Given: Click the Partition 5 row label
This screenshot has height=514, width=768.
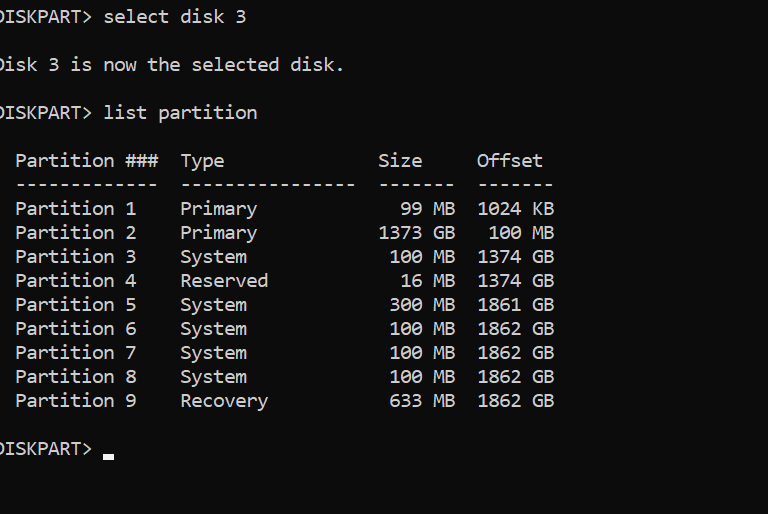Looking at the screenshot, I should pyautogui.click(x=76, y=304).
